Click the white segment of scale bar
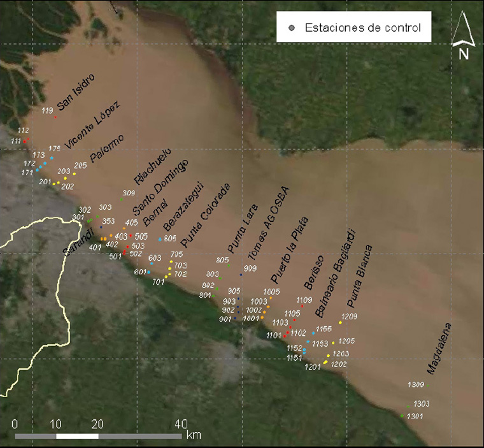Image resolution: width=484 pixels, height=448 pixels. (x=77, y=437)
